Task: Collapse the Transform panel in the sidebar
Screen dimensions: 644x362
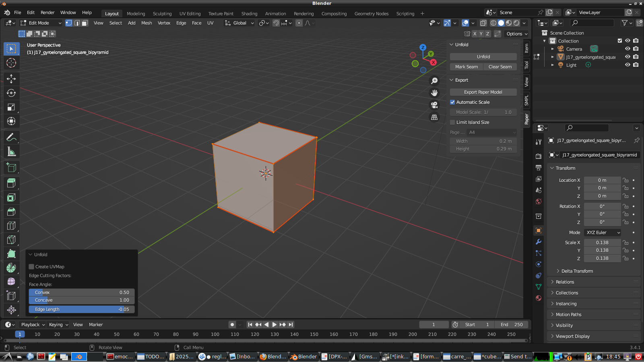Action: click(552, 168)
